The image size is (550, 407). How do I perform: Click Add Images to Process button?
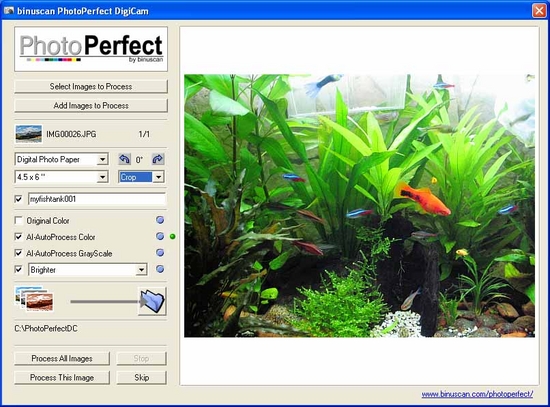pyautogui.click(x=91, y=105)
